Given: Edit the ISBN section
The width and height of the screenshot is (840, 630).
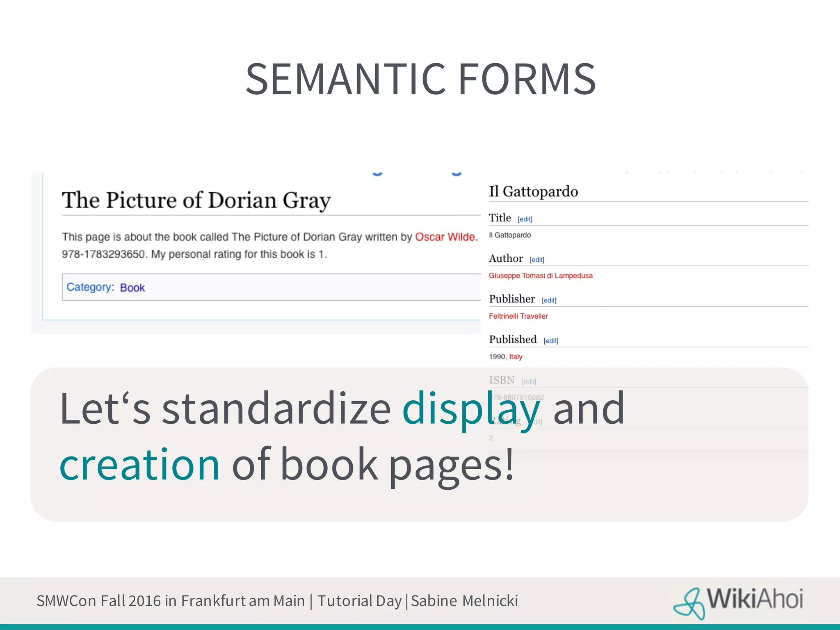Looking at the screenshot, I should pos(529,381).
